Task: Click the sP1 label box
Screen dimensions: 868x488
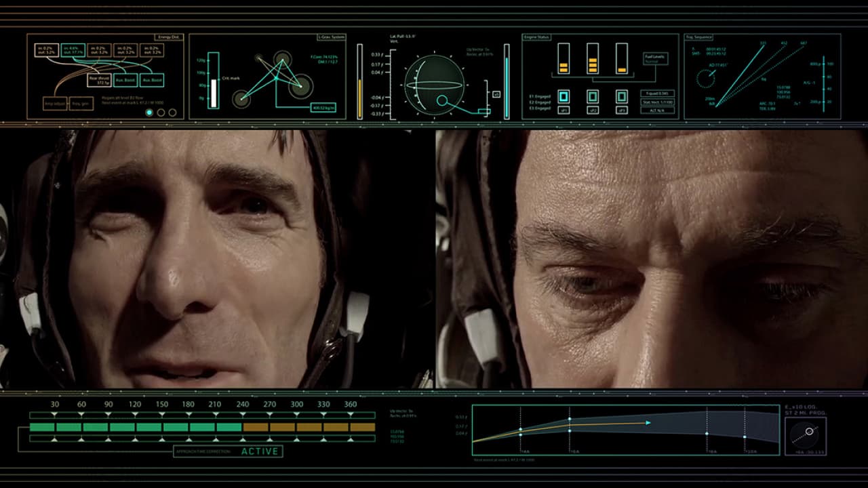Action: pos(564,110)
